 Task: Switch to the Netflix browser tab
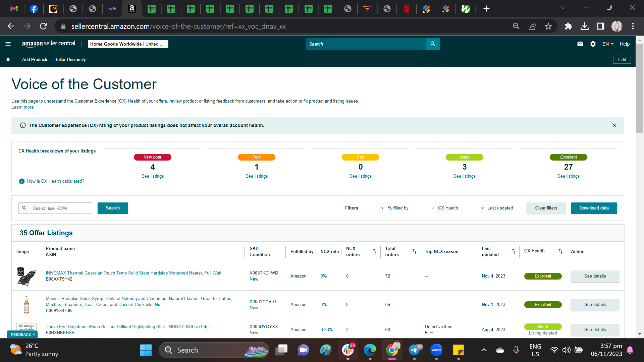coord(407,9)
